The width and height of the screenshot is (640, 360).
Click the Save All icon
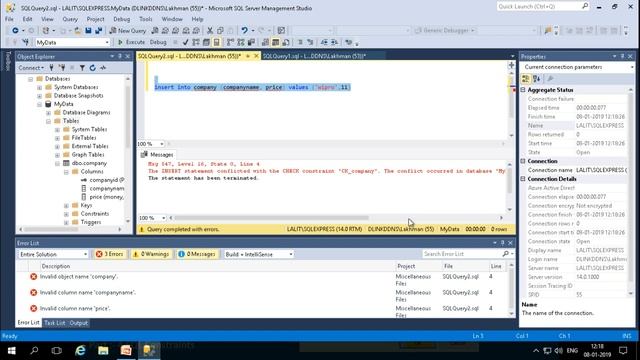[x=98, y=31]
